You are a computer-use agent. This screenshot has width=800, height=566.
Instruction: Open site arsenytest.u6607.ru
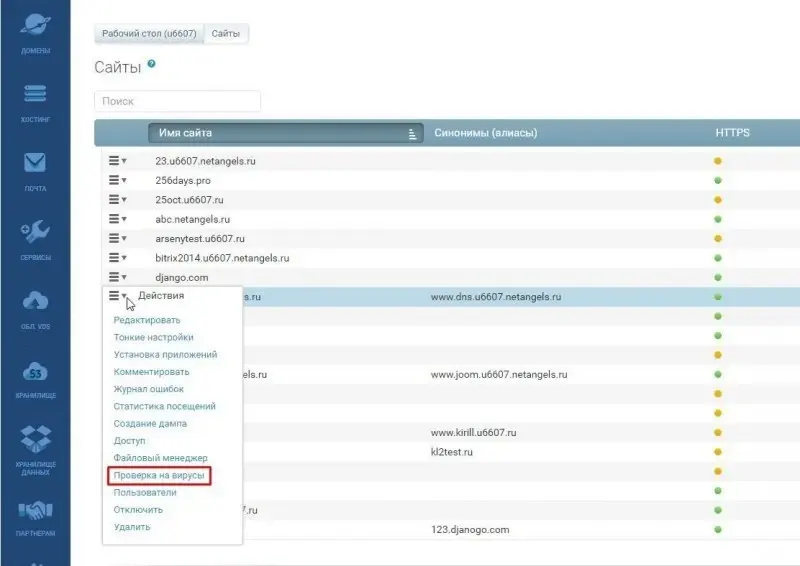tap(200, 239)
